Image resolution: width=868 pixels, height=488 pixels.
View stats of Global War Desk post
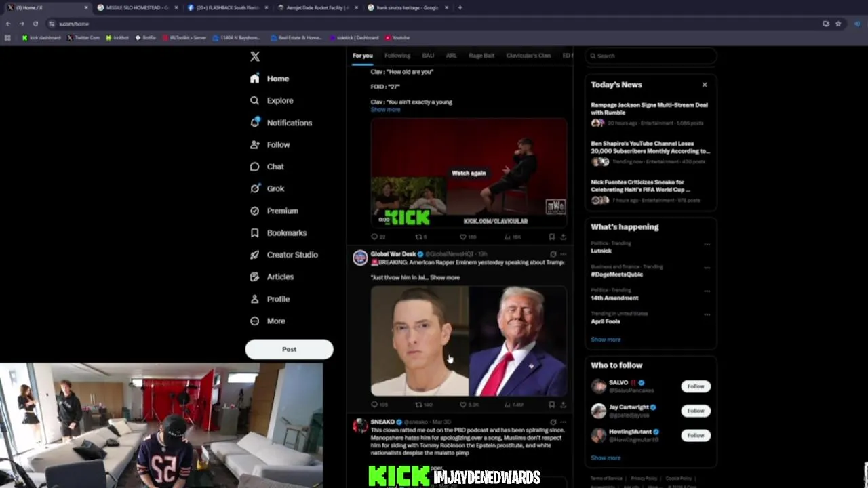coord(514,405)
